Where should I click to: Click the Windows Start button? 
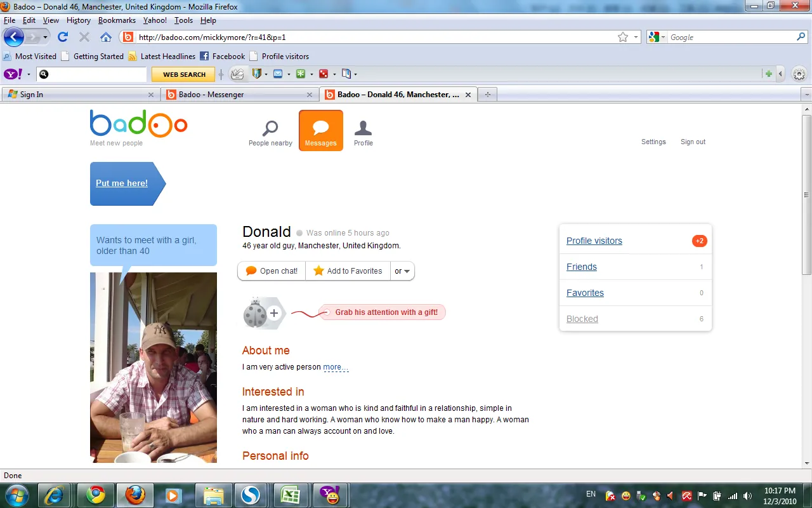click(17, 495)
